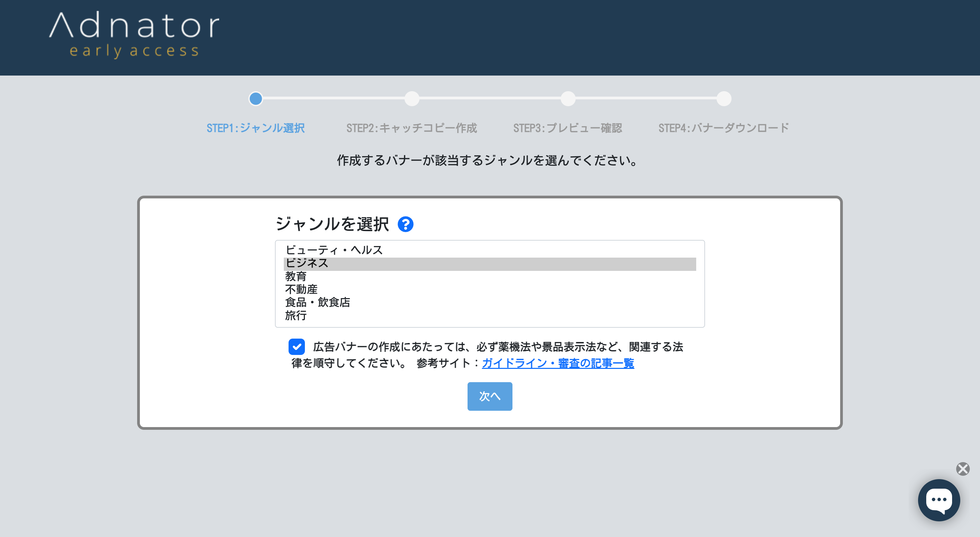Click STEP2:キャッチコピー作成 label
This screenshot has height=537, width=980.
click(x=412, y=128)
